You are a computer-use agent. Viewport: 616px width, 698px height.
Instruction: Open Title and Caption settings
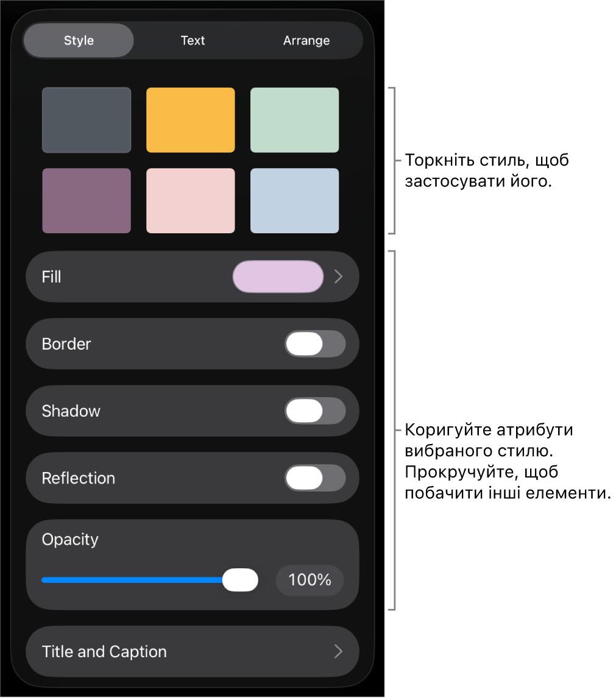coord(104,652)
